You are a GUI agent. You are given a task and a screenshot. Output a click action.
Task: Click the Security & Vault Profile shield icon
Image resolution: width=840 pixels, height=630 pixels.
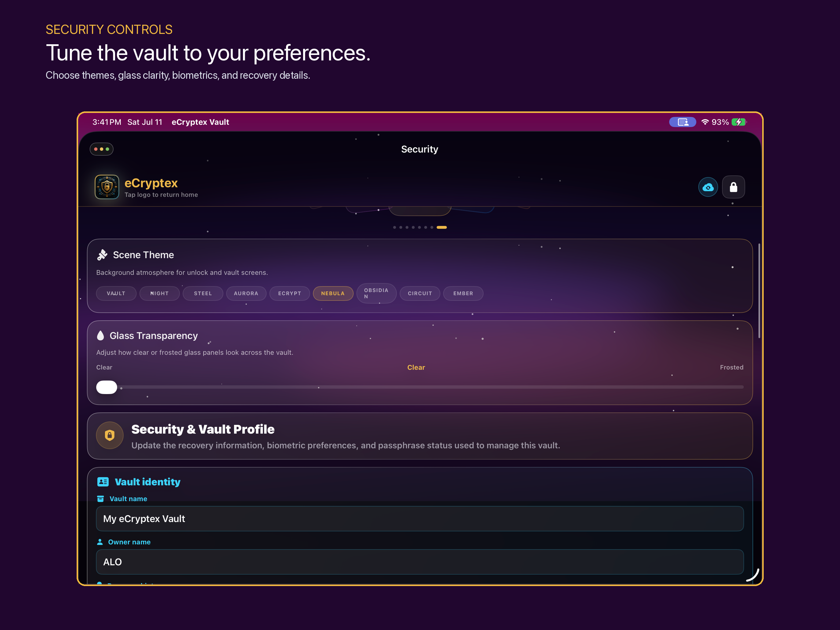[x=110, y=436]
